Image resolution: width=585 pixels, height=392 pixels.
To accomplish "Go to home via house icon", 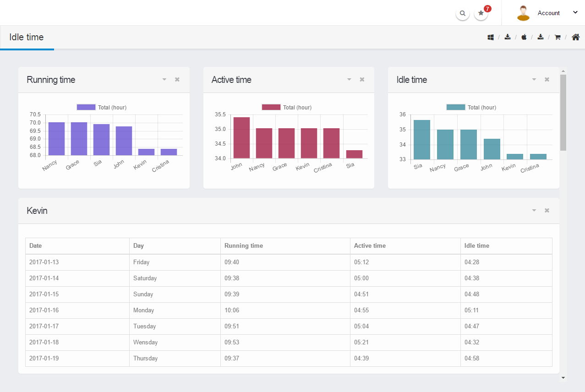I will (x=575, y=37).
